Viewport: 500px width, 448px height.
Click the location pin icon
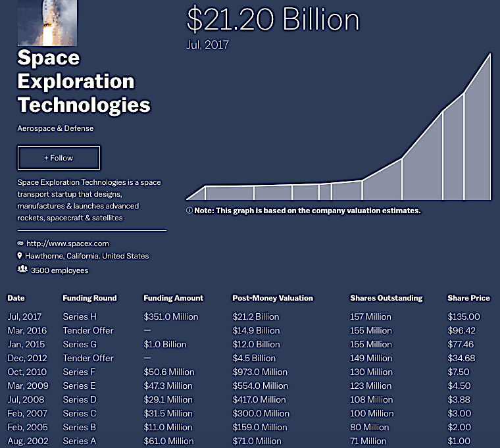tap(20, 255)
